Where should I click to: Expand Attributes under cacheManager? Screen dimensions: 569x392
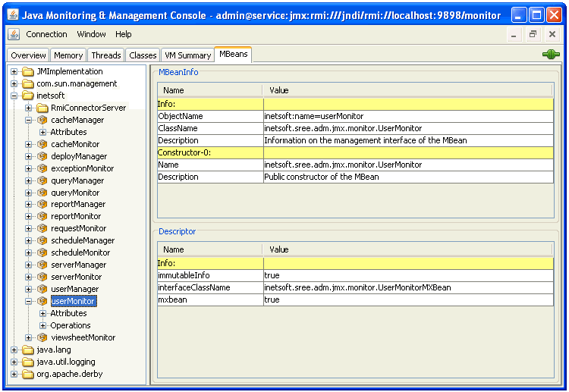[42, 132]
